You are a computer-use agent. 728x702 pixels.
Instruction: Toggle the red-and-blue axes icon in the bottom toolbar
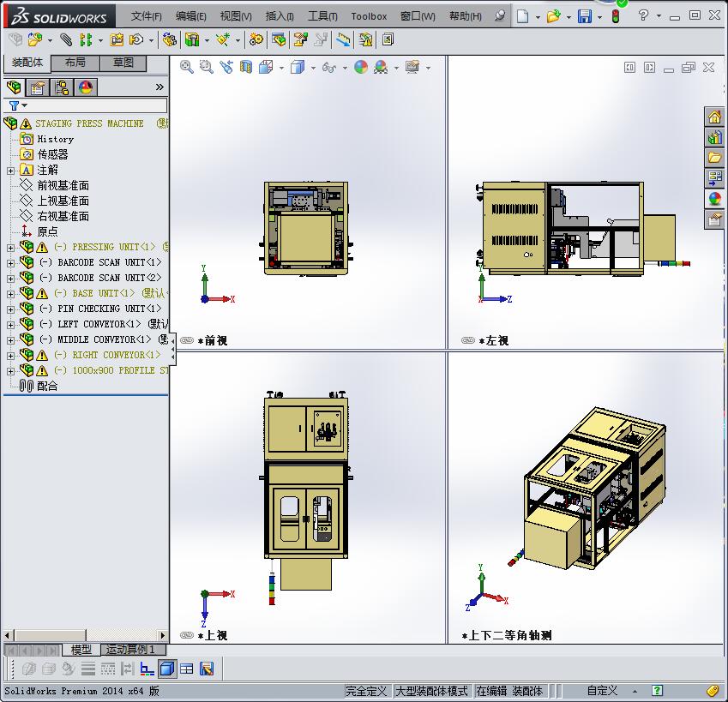point(147,669)
